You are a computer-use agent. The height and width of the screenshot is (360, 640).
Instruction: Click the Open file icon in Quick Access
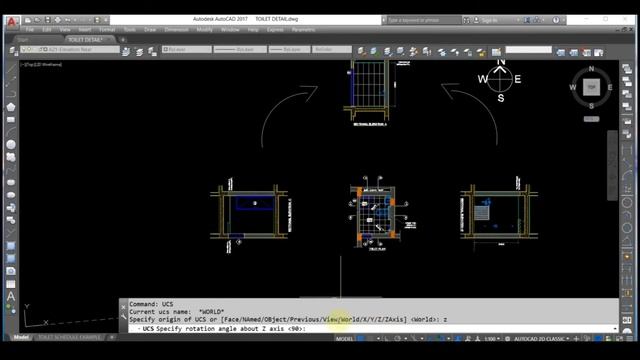(x=38, y=20)
